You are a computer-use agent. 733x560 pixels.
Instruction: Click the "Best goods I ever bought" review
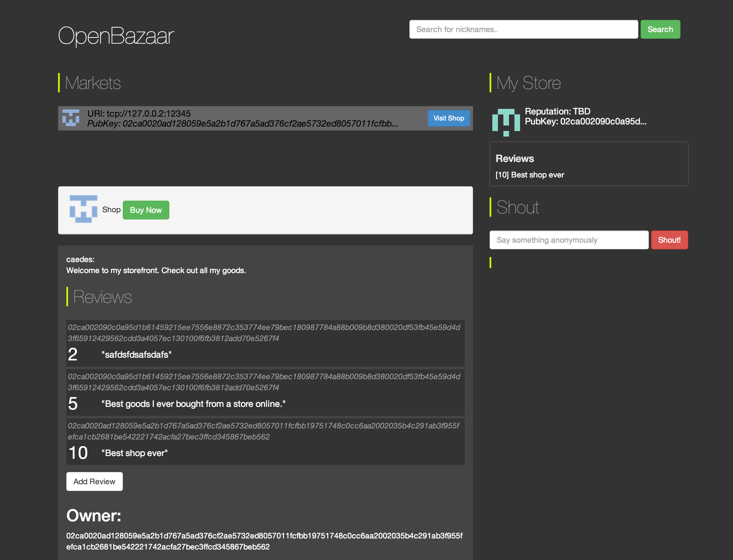point(193,404)
